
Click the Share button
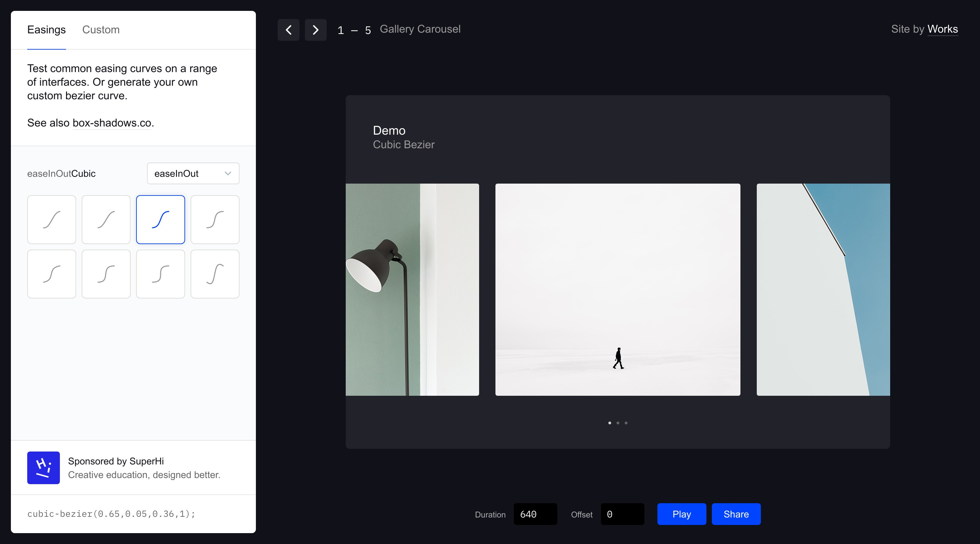pos(736,514)
